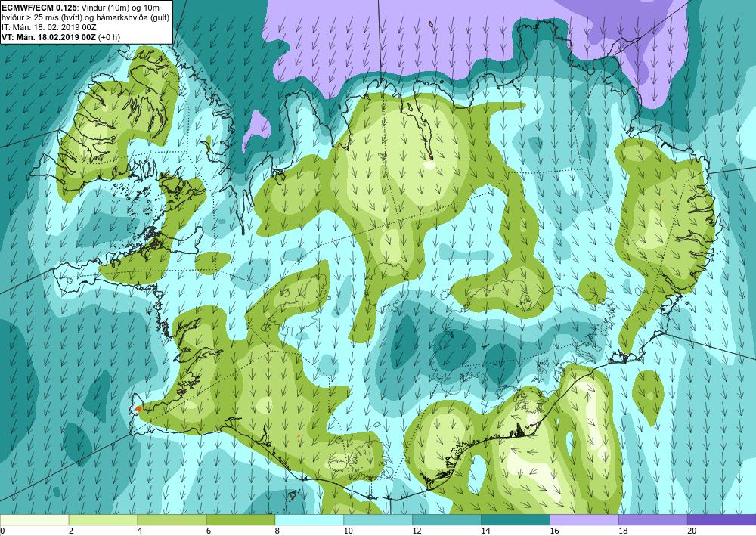The height and width of the screenshot is (536, 756).
Task: Click the legend scale label '6'
Action: tap(209, 531)
